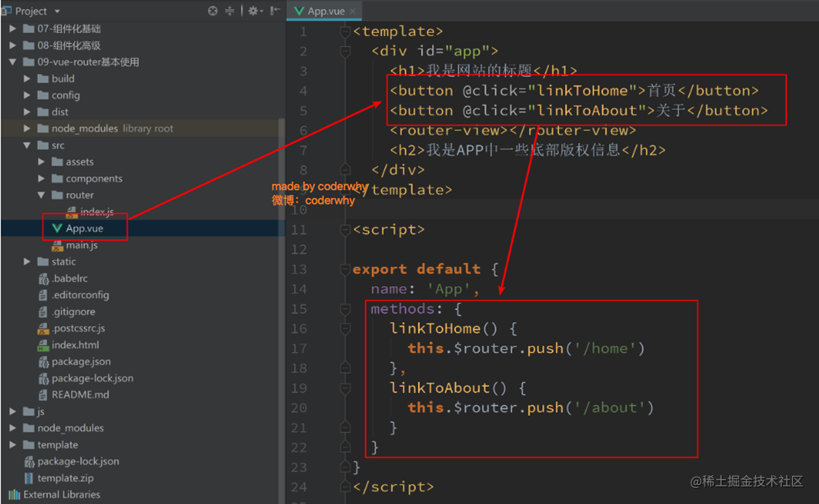The image size is (819, 504).
Task: Select App.vue in the project tree
Action: [x=85, y=228]
